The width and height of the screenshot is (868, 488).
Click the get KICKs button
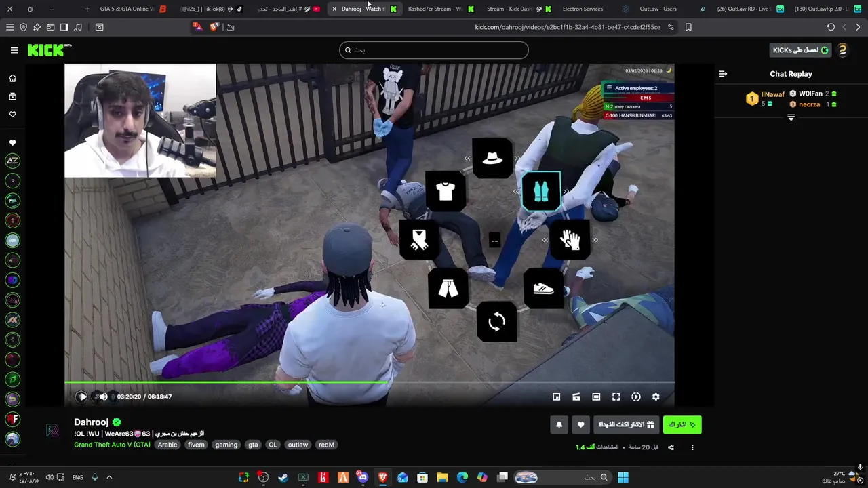801,50
